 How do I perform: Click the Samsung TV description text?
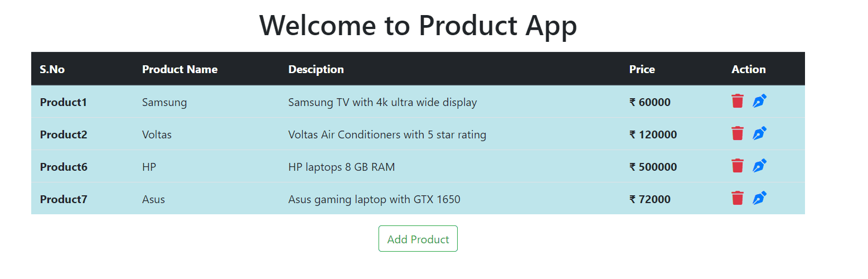382,102
